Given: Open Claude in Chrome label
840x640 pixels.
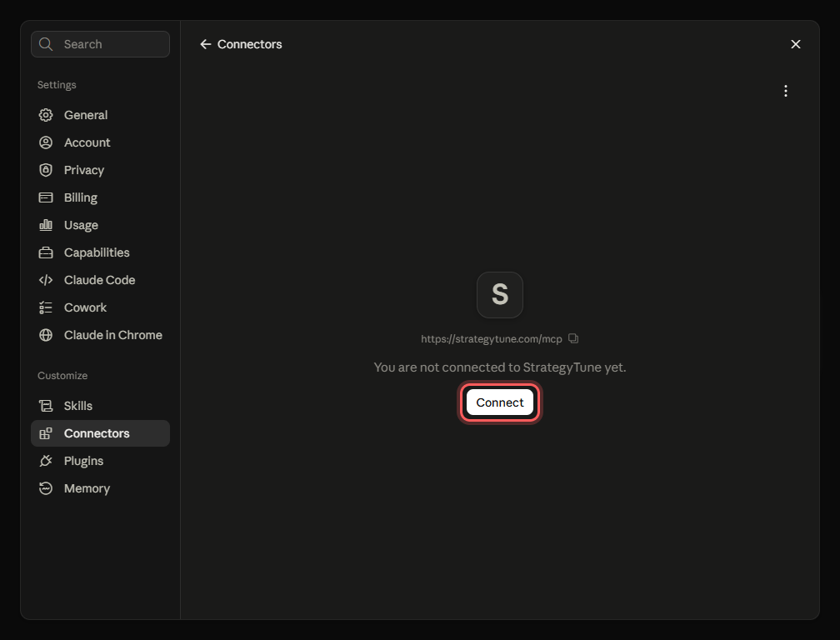Looking at the screenshot, I should coord(113,335).
